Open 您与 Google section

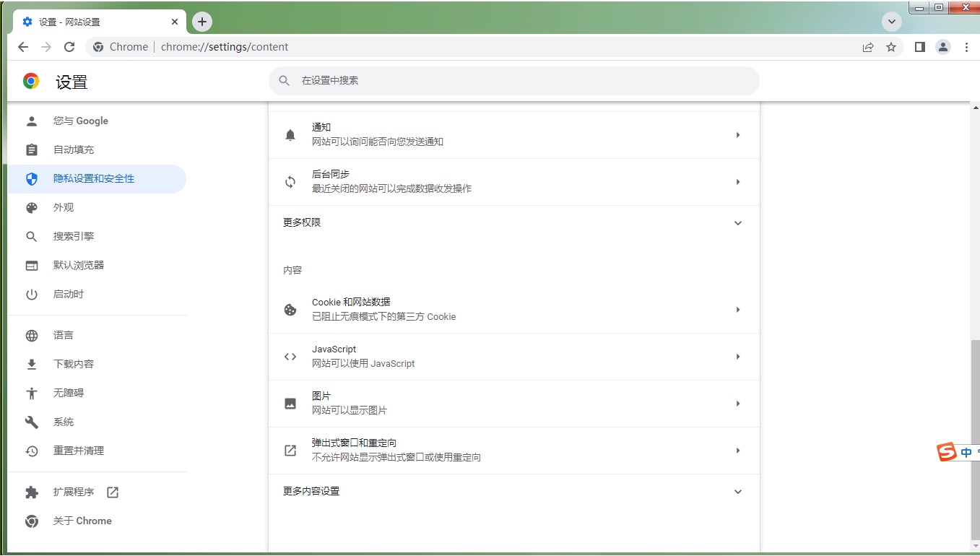pos(97,121)
